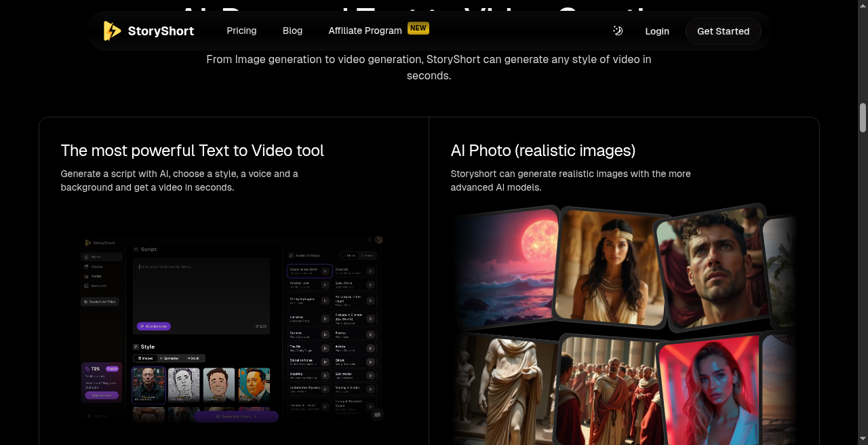Click the page's vertical scrollbar thumb
The width and height of the screenshot is (868, 445).
click(863, 117)
